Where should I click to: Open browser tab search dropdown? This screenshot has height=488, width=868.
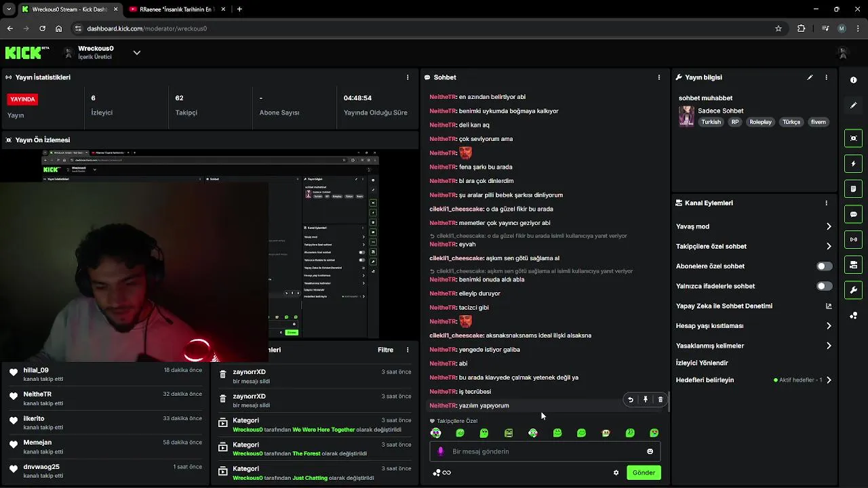pos(9,9)
